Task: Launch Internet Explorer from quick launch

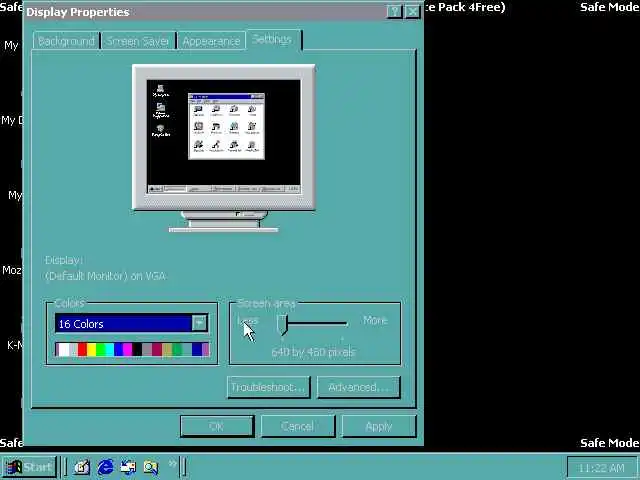Action: click(x=105, y=467)
